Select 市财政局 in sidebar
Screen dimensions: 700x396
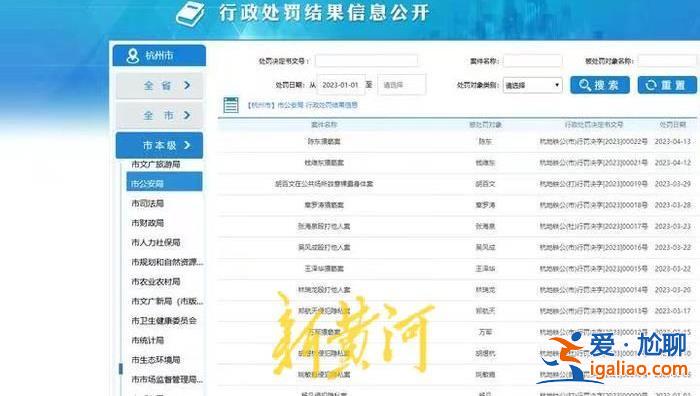(x=147, y=223)
